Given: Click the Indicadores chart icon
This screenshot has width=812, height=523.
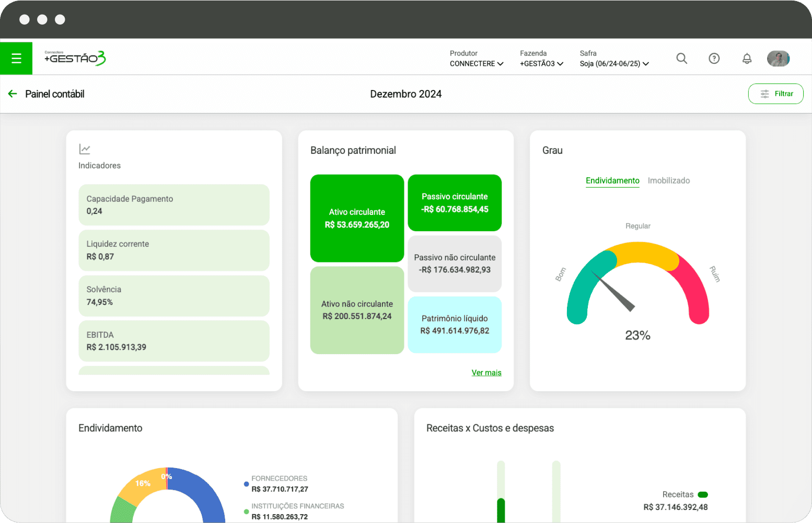Looking at the screenshot, I should (85, 149).
